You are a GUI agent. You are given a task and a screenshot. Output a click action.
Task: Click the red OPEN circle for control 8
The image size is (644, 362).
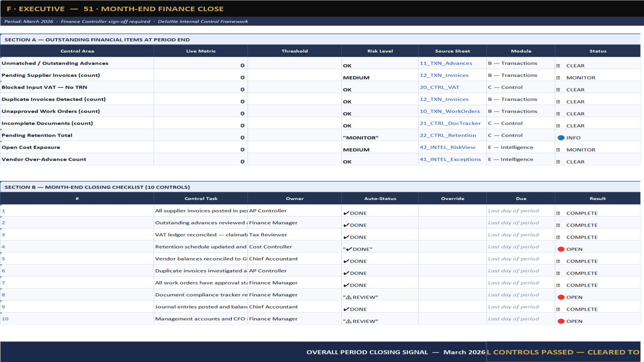coord(561,297)
